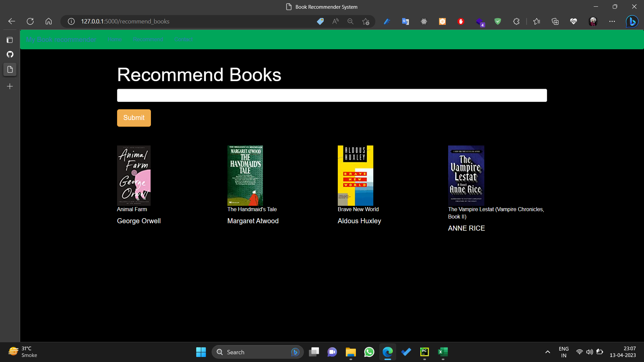Launch Bing Chat from the toolbar
The image size is (644, 362).
point(633,21)
